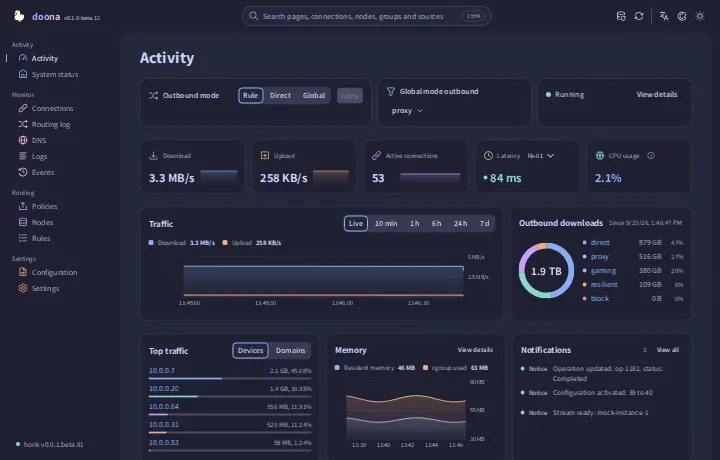
Task: Select Direct outbound mode
Action: pyautogui.click(x=280, y=95)
